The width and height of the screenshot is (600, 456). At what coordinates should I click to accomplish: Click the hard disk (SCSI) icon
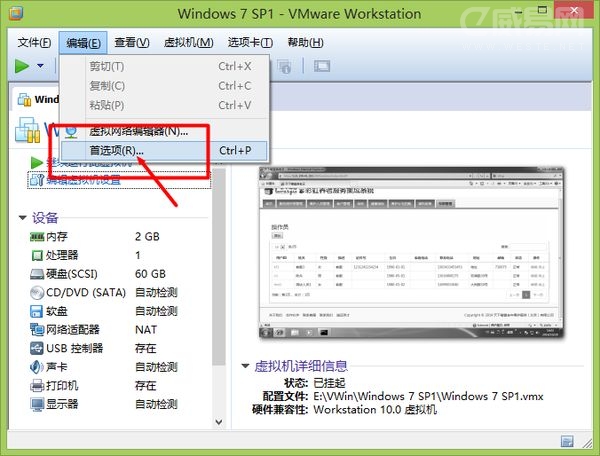(37, 273)
